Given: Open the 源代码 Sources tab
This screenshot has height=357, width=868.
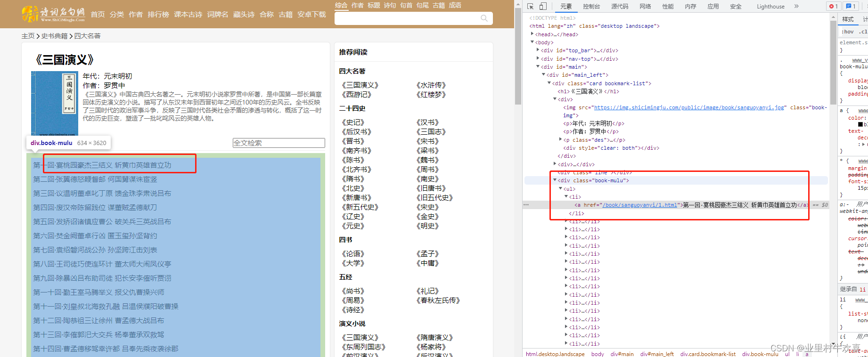Looking at the screenshot, I should click(x=620, y=6).
